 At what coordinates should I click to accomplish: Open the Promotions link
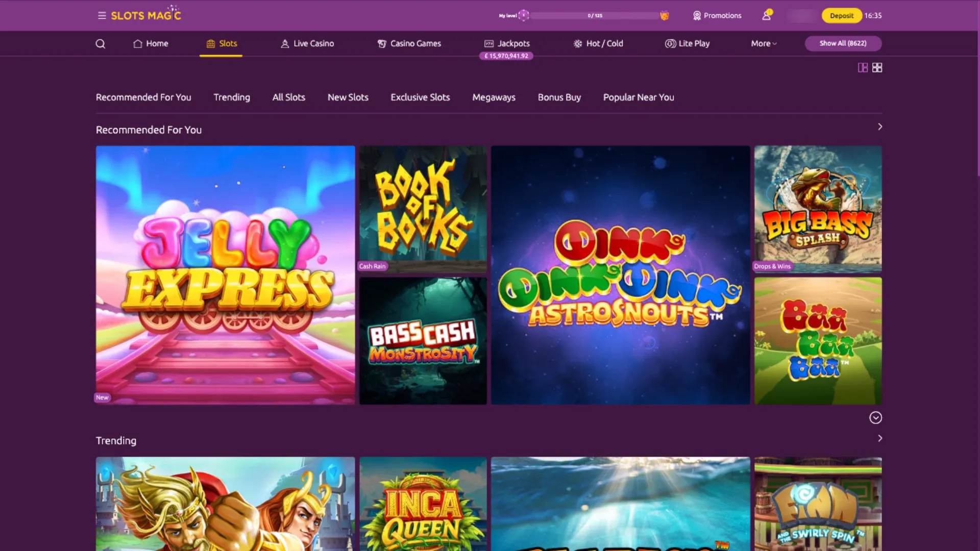(717, 15)
